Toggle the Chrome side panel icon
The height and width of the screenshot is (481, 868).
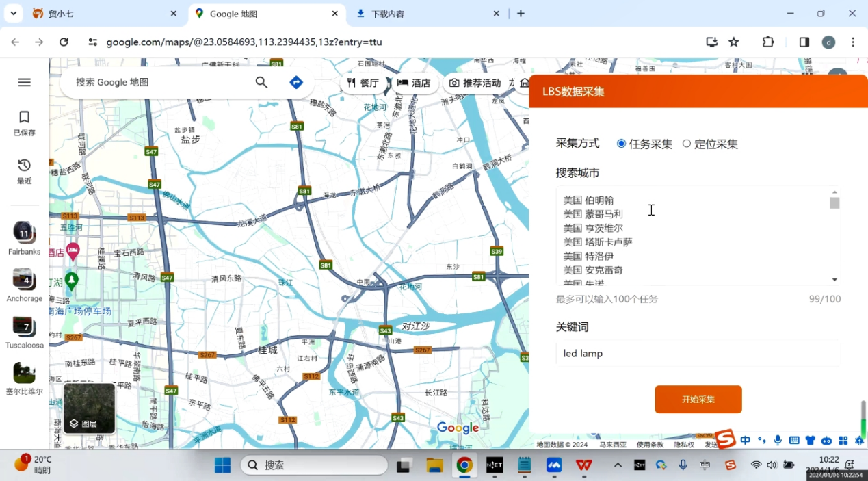pos(804,42)
